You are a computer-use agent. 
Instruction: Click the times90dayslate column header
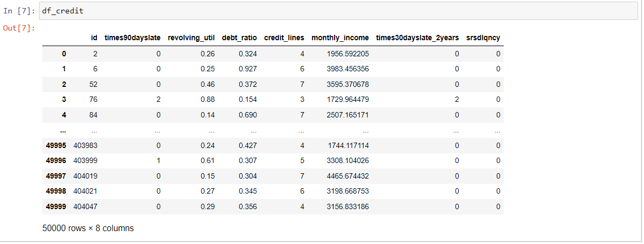click(x=132, y=38)
